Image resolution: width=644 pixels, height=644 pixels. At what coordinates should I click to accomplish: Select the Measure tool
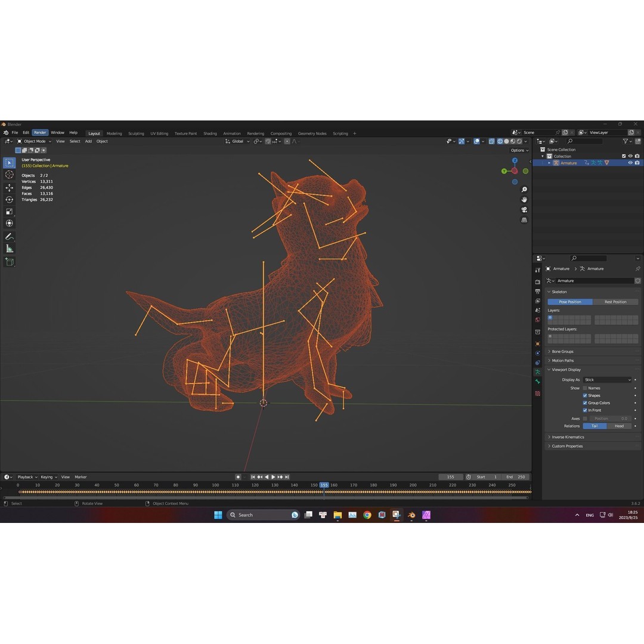pyautogui.click(x=9, y=249)
